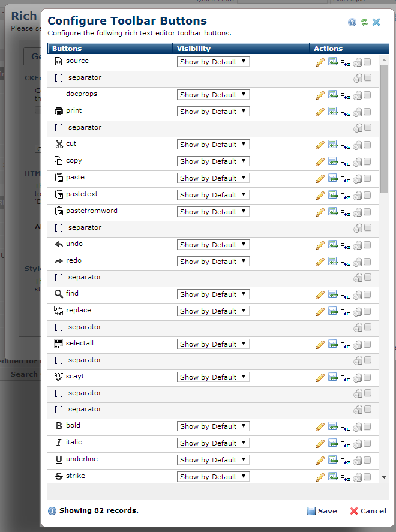Click the green refresh arrows icon

click(x=364, y=22)
